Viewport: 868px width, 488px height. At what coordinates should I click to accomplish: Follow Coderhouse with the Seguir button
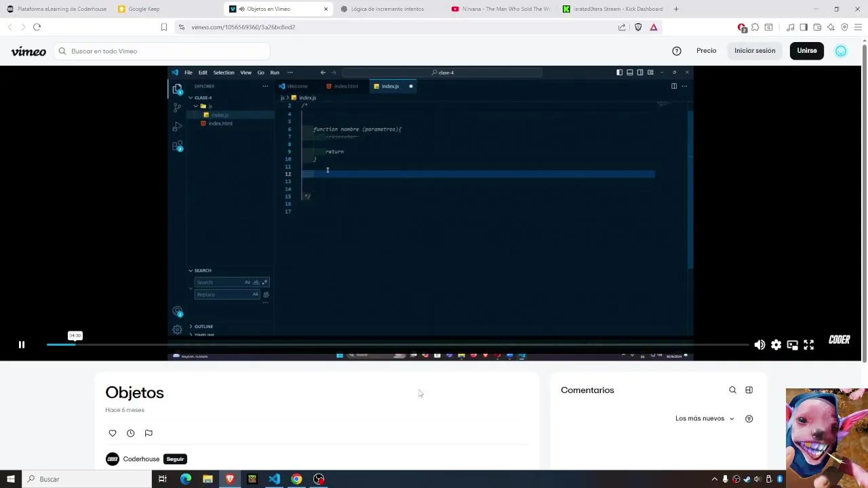tap(175, 459)
